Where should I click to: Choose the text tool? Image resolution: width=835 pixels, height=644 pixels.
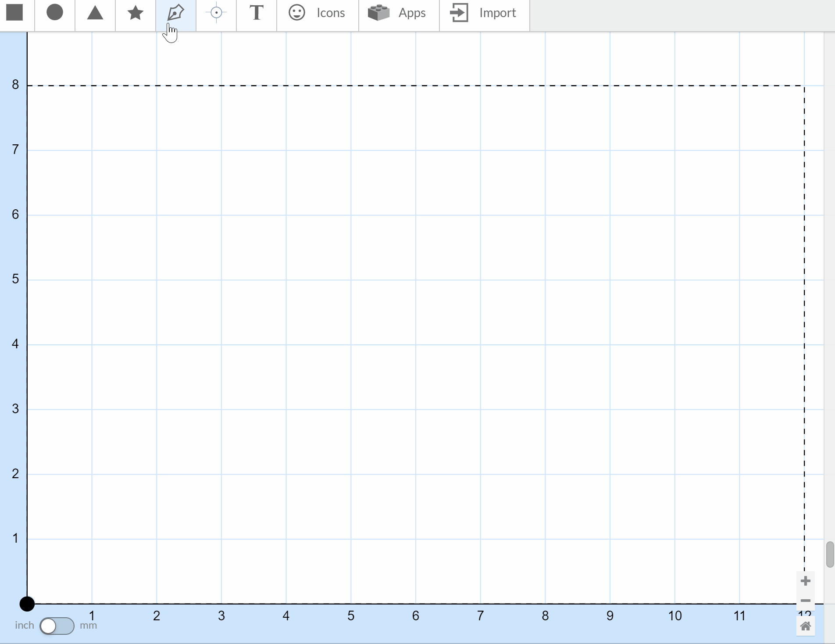tap(256, 13)
